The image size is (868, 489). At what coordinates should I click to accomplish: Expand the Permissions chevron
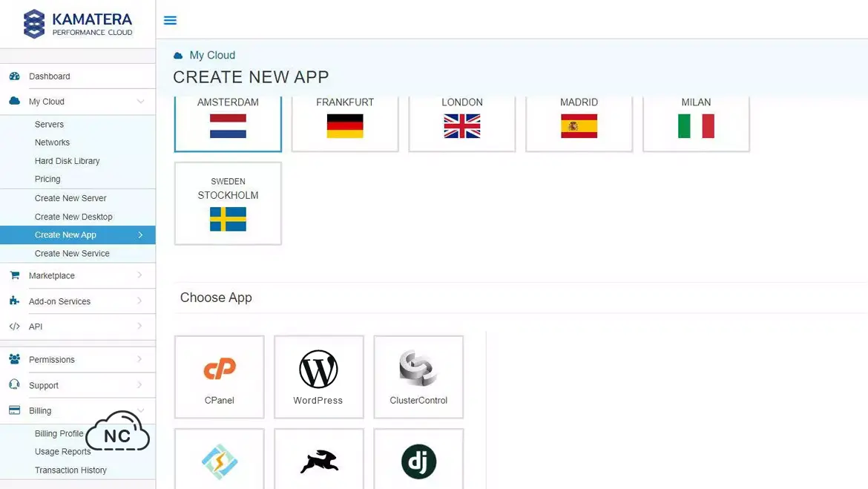point(139,359)
